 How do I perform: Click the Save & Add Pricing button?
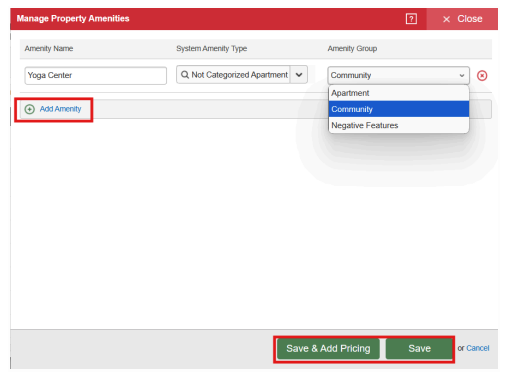coord(328,349)
